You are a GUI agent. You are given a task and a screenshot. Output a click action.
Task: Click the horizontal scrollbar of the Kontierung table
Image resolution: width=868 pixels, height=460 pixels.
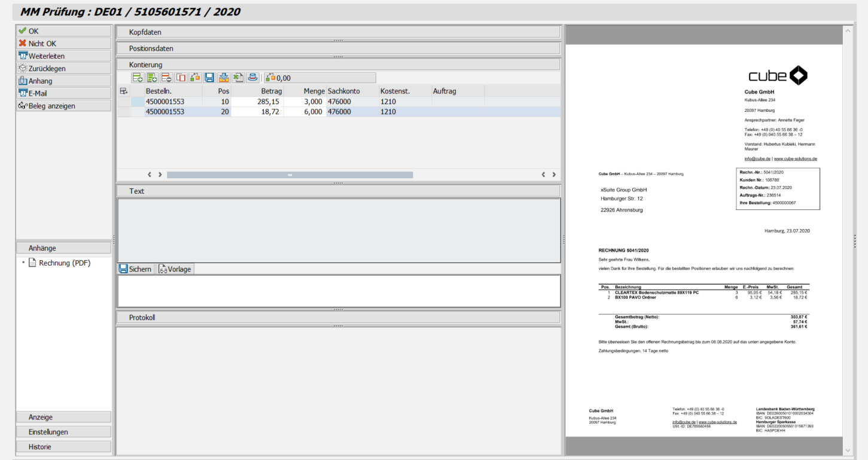tap(290, 175)
